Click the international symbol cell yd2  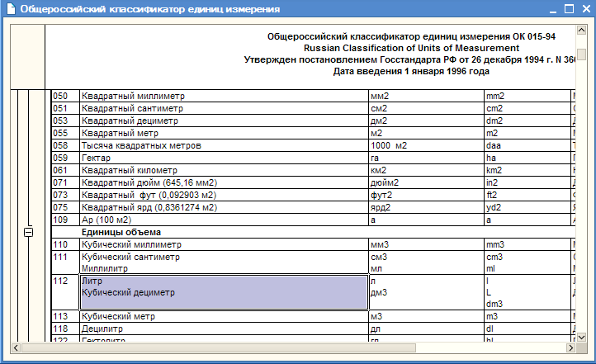pos(527,207)
